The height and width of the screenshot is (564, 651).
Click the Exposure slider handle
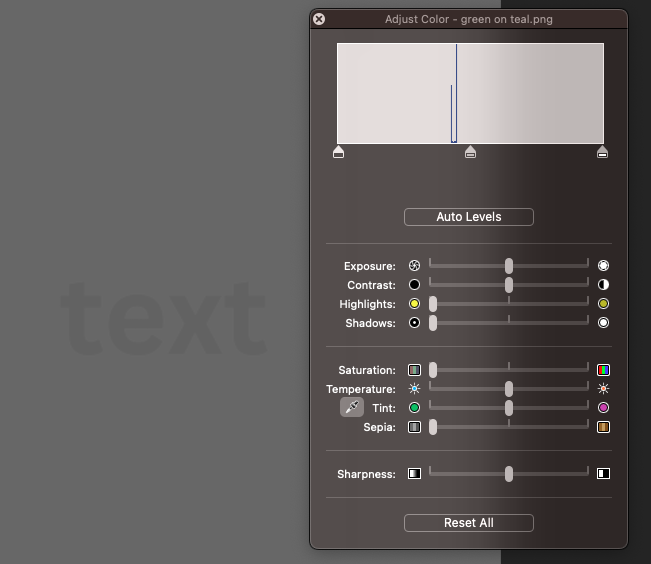click(x=509, y=266)
